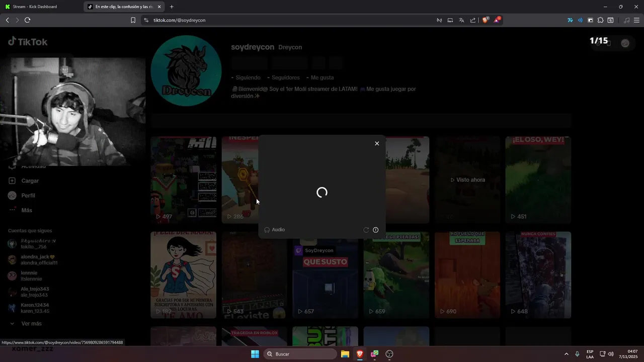The image size is (644, 362).
Task: Open OBS Studio from the taskbar
Action: [389, 354]
